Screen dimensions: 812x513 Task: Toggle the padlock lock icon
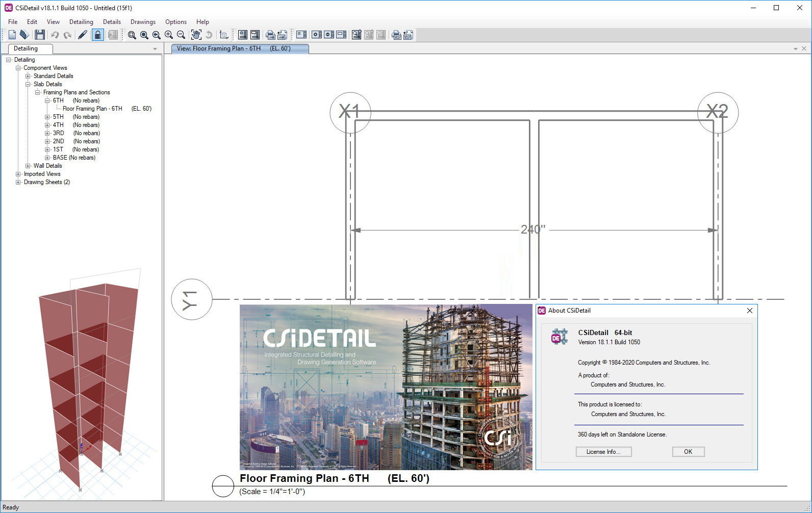pyautogui.click(x=98, y=35)
